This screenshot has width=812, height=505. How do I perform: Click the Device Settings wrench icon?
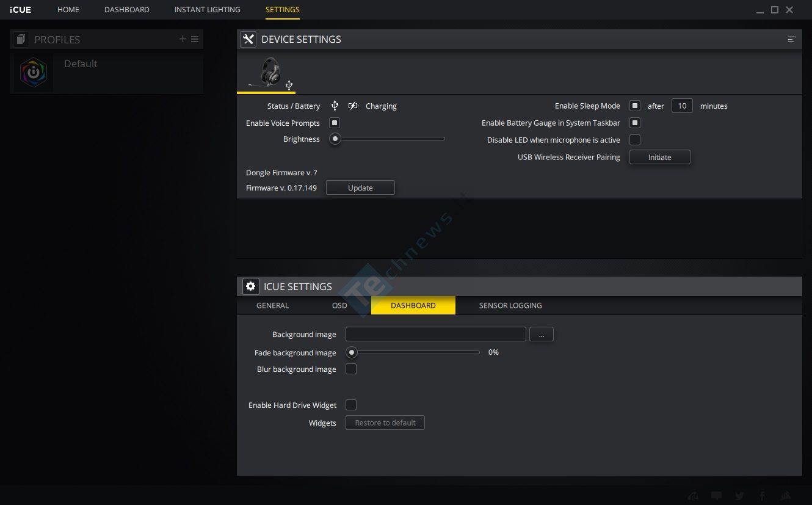pyautogui.click(x=248, y=39)
